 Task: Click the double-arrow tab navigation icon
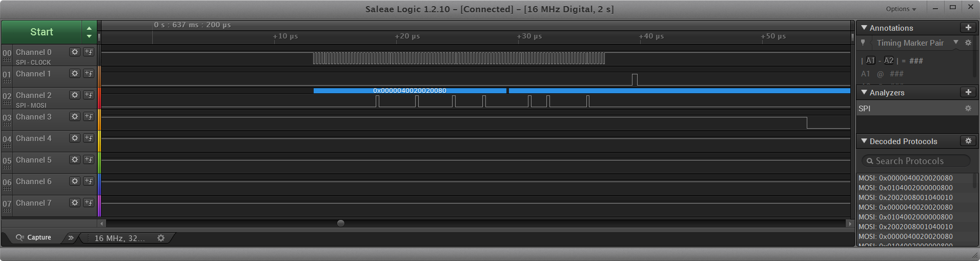tap(71, 238)
